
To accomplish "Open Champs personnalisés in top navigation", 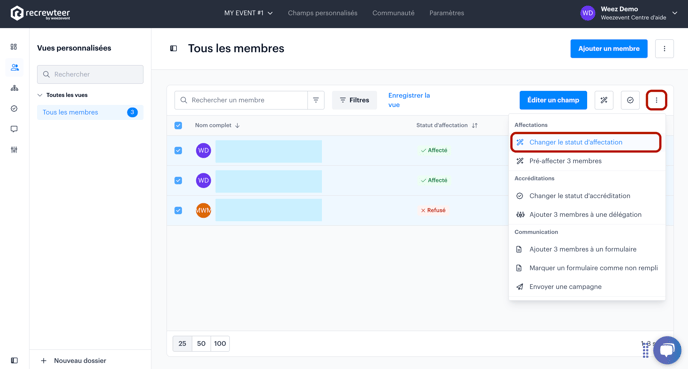I will (322, 13).
